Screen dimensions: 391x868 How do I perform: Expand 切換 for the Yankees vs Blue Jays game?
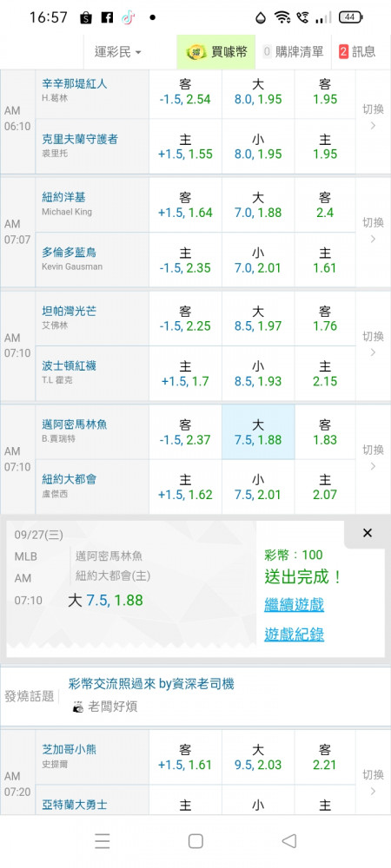(x=373, y=230)
